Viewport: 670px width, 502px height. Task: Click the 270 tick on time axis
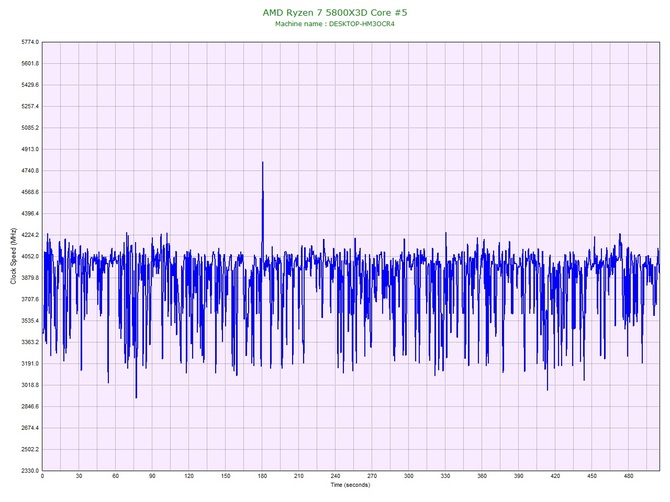372,476
